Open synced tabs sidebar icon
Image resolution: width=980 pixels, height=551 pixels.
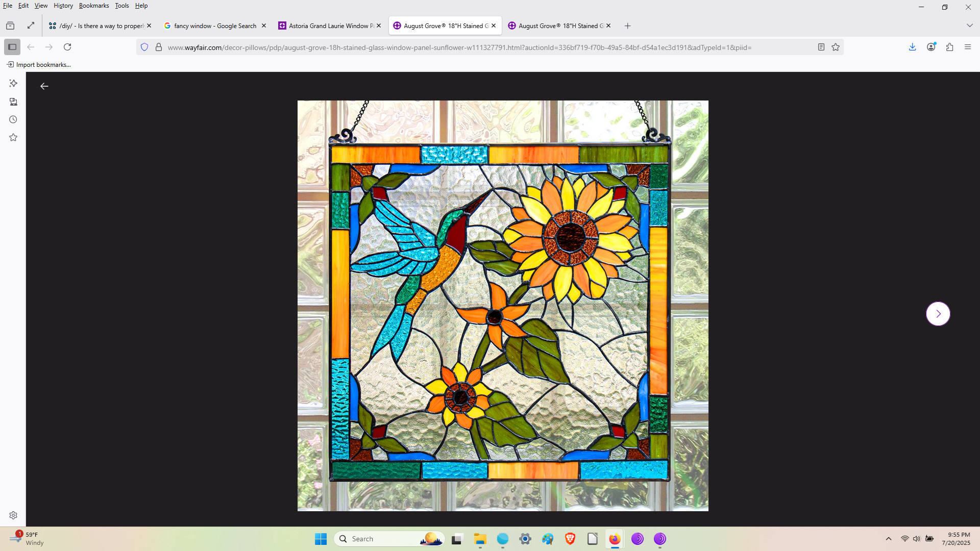(x=13, y=102)
